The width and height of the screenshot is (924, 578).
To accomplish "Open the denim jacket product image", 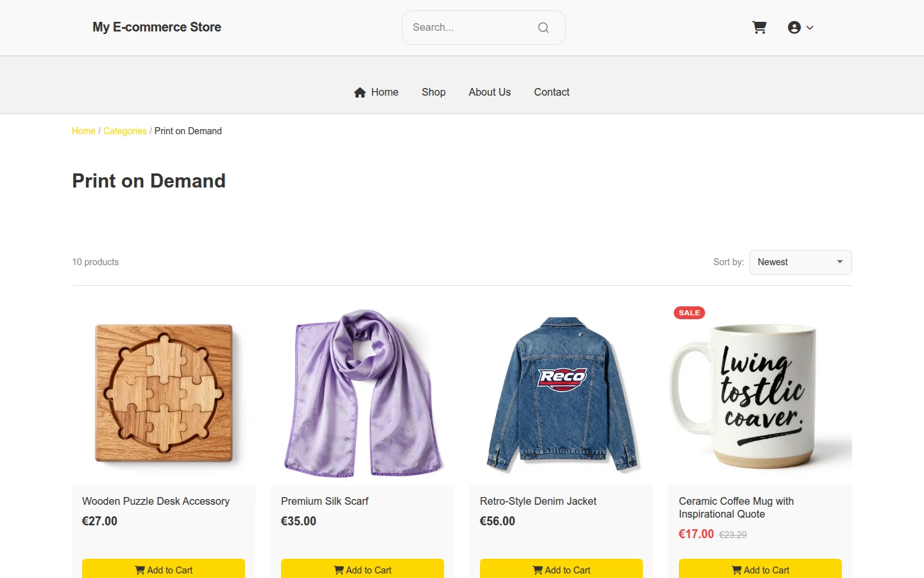I will coord(561,394).
